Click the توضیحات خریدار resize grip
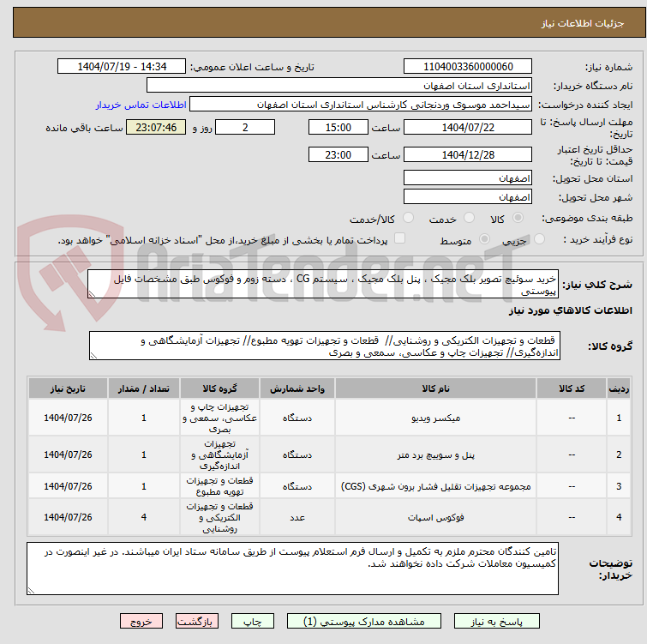 click(x=31, y=591)
